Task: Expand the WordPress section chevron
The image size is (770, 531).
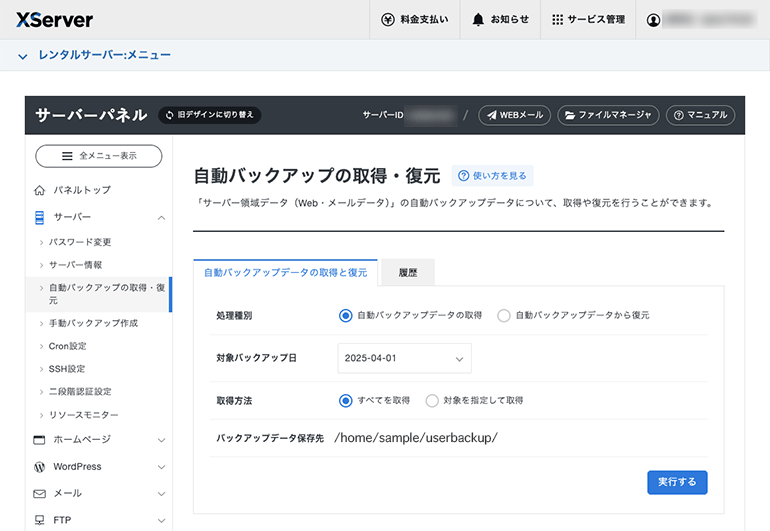Action: pos(161,467)
